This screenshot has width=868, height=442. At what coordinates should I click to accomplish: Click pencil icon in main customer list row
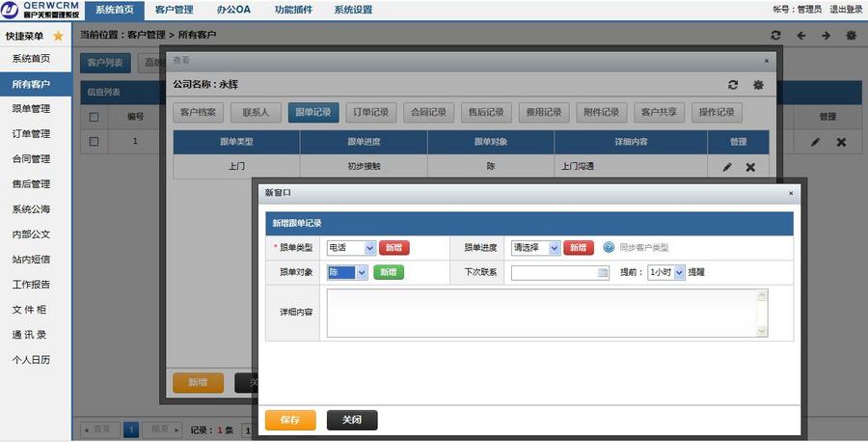click(815, 142)
